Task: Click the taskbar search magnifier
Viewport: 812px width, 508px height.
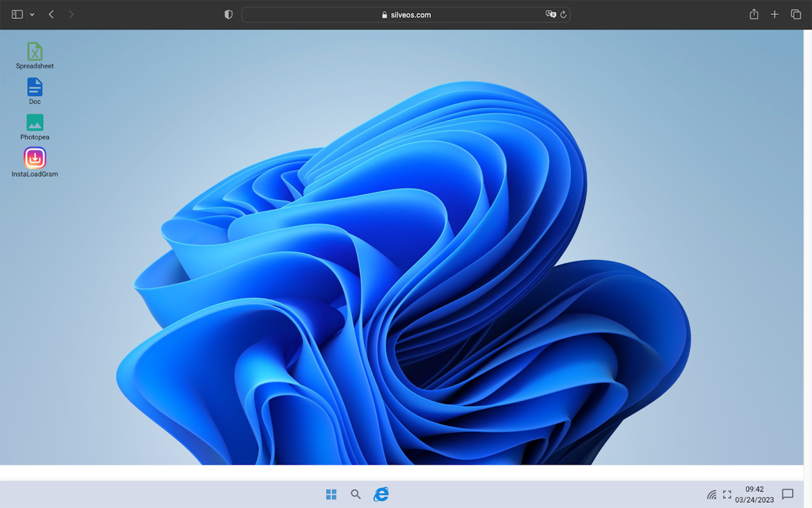Action: pyautogui.click(x=356, y=494)
